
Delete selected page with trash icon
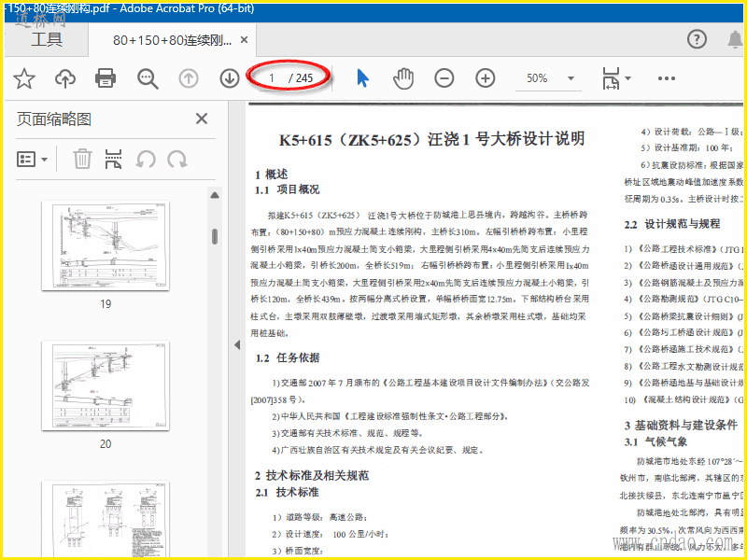click(82, 159)
